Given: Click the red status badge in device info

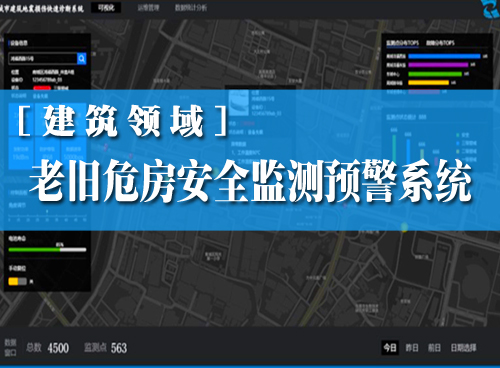Looking at the screenshot, I should 42,88.
